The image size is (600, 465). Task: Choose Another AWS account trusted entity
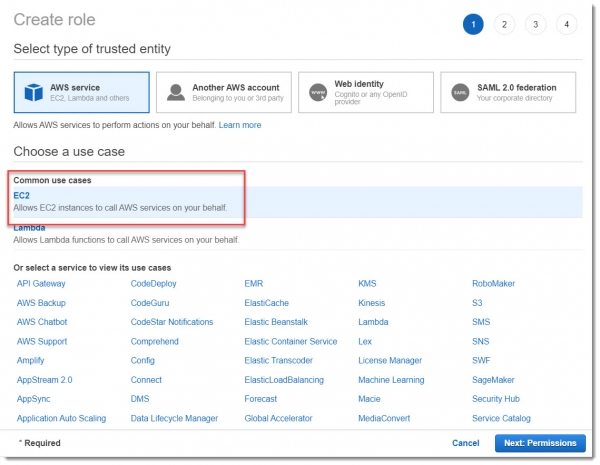(224, 91)
